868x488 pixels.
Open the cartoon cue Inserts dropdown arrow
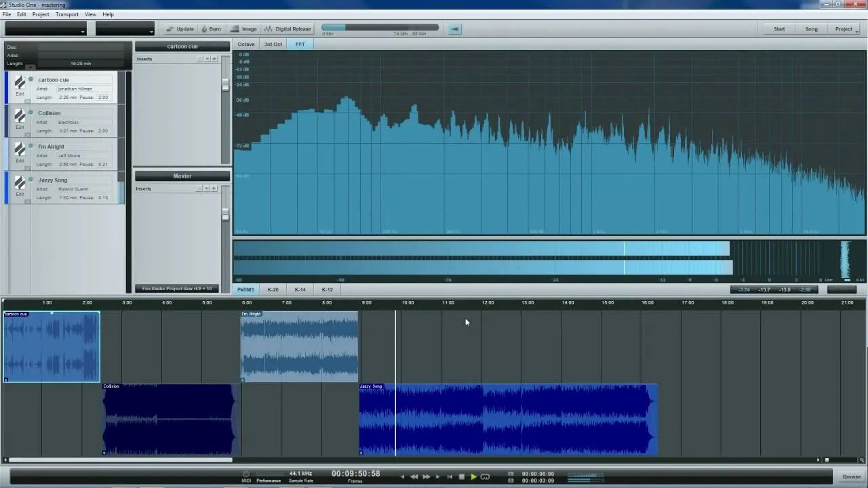coord(207,59)
